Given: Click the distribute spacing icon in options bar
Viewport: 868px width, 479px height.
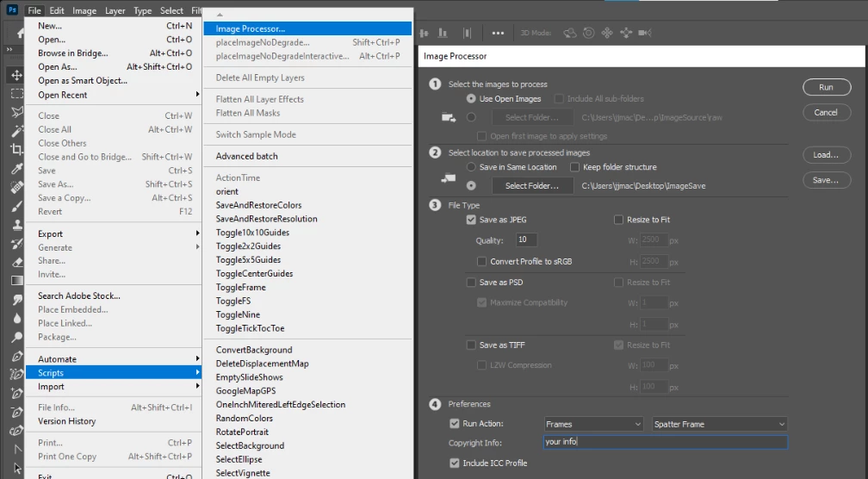Looking at the screenshot, I should coord(468,34).
